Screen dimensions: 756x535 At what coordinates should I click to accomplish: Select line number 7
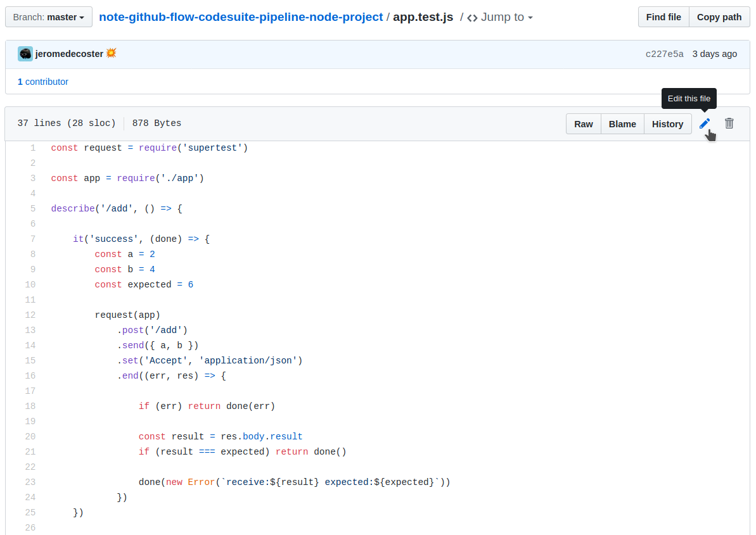pos(33,239)
